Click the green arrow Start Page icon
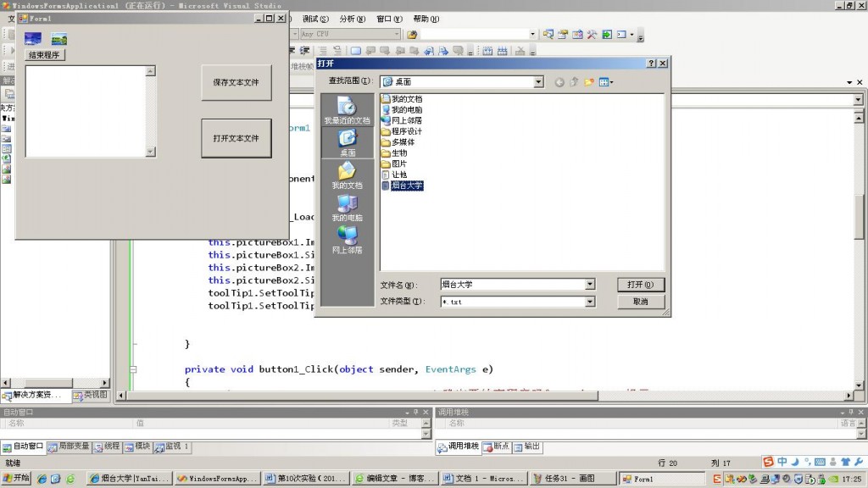868x488 pixels. (607, 34)
